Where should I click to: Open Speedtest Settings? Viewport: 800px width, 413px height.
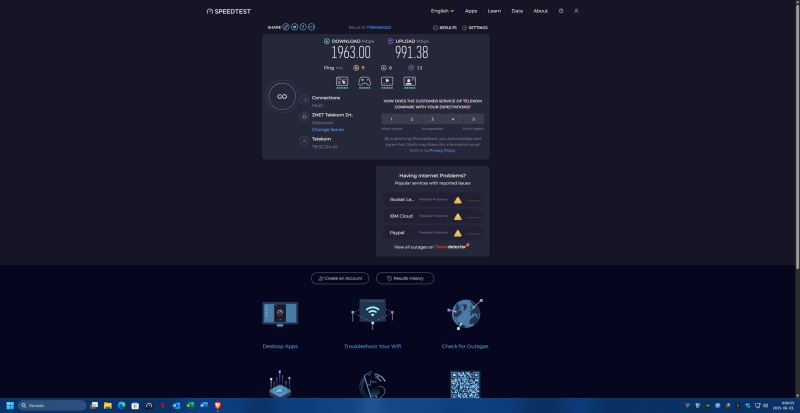tap(475, 28)
